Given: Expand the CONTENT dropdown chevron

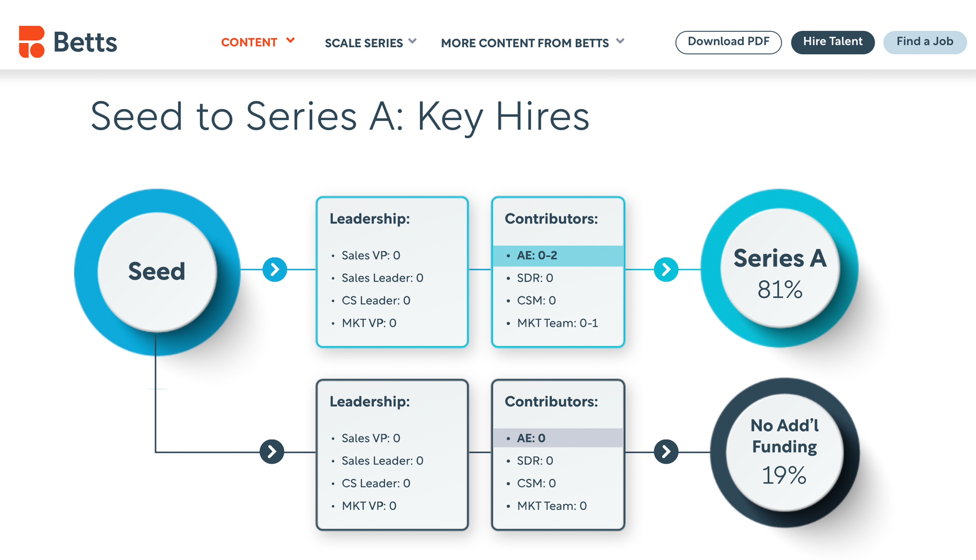Looking at the screenshot, I should click(290, 40).
